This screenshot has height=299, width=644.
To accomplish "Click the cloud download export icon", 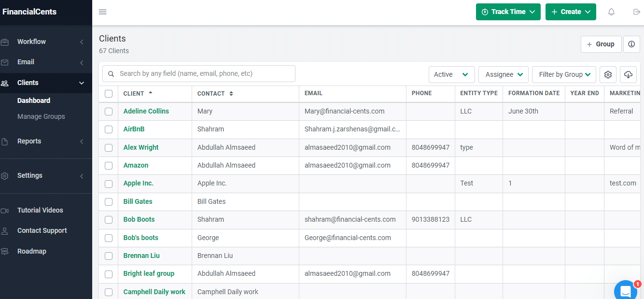I will (x=628, y=74).
